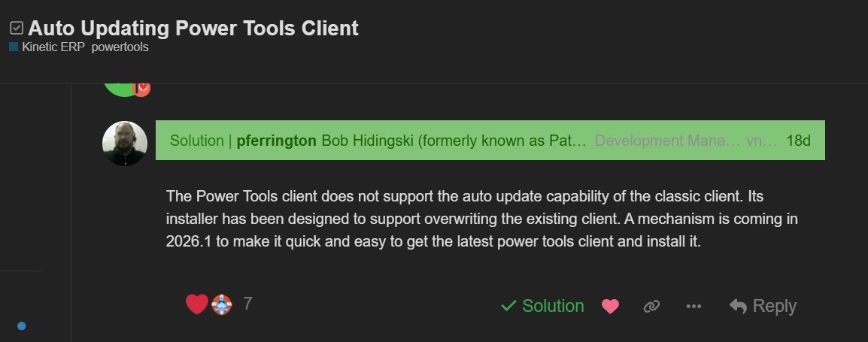Copy post link with the chain icon
868x342 pixels.
click(x=651, y=307)
